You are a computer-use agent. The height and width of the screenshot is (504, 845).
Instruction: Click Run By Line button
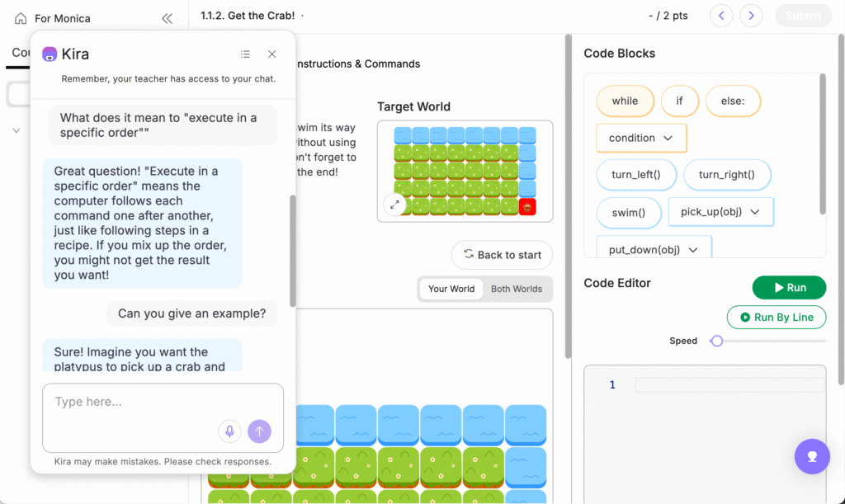(x=776, y=317)
